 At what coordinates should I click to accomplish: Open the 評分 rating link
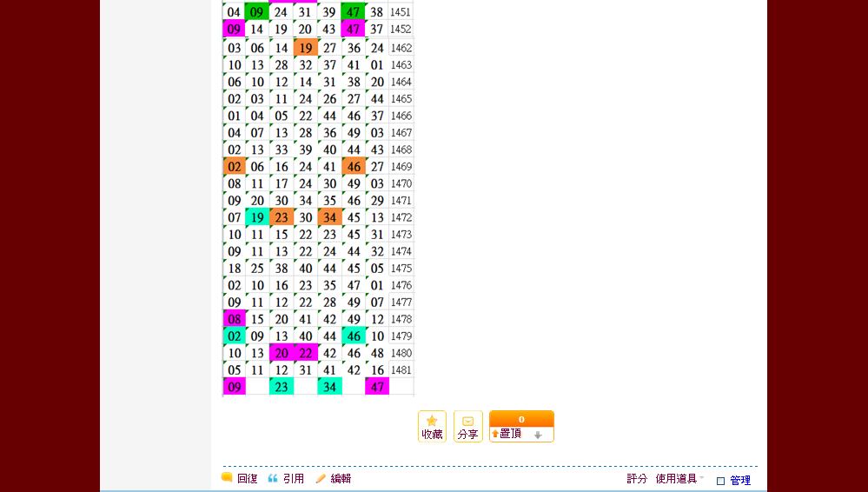coord(637,478)
